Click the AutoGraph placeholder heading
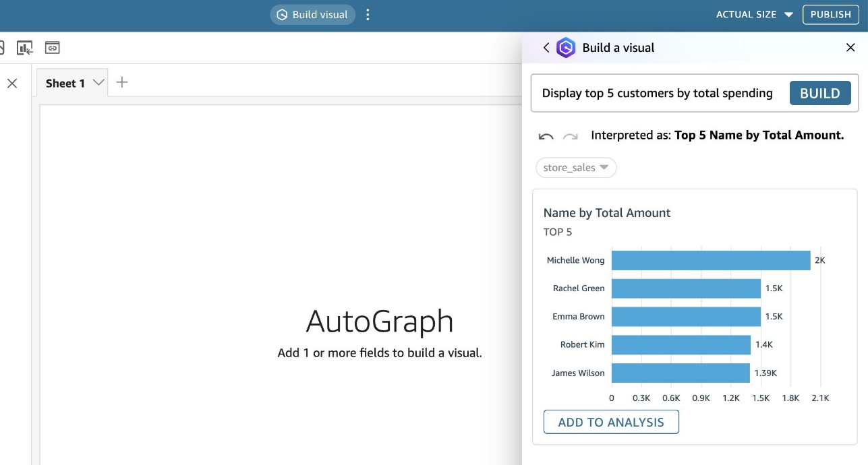Image resolution: width=868 pixels, height=465 pixels. (x=380, y=322)
